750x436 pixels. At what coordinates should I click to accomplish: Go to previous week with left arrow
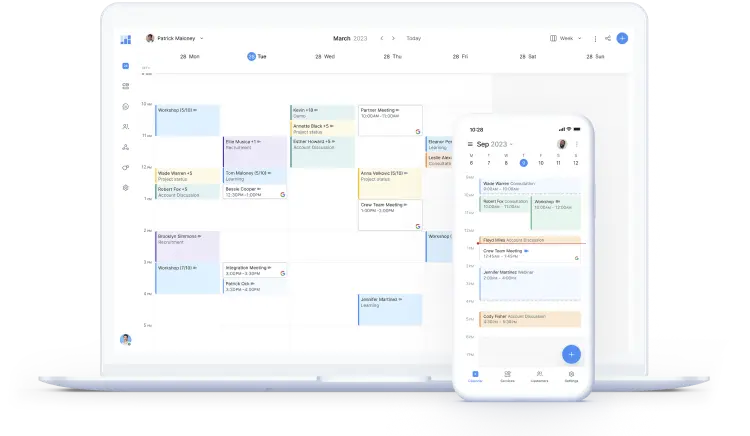coord(380,39)
